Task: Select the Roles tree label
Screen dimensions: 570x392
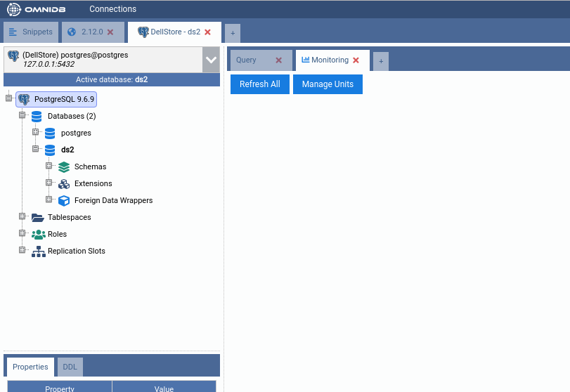Action: [x=58, y=234]
